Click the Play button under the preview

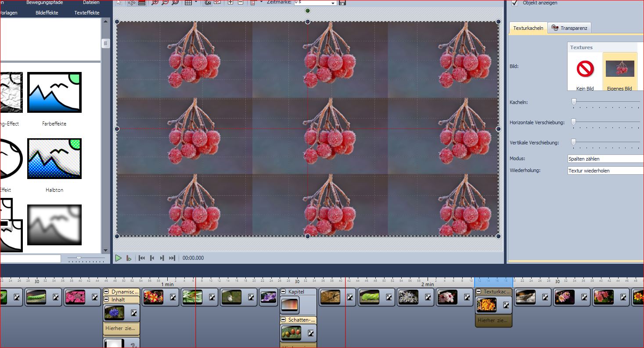click(x=118, y=258)
